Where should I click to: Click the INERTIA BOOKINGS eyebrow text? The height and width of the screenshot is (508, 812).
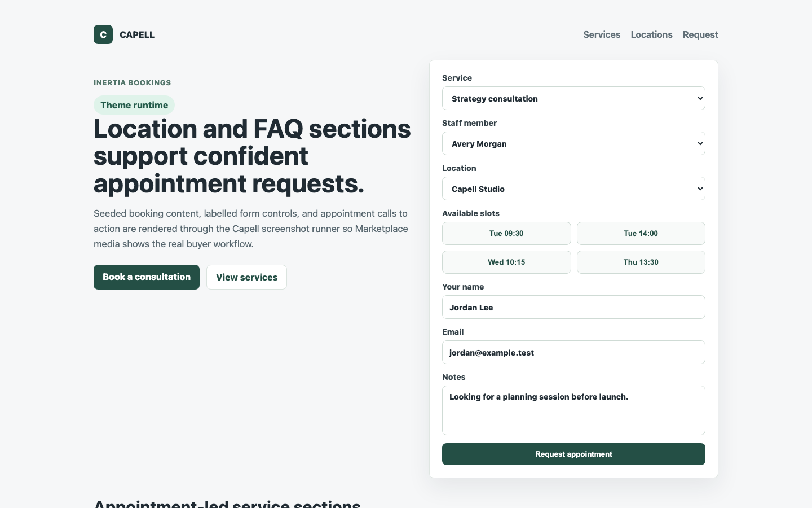coord(133,82)
